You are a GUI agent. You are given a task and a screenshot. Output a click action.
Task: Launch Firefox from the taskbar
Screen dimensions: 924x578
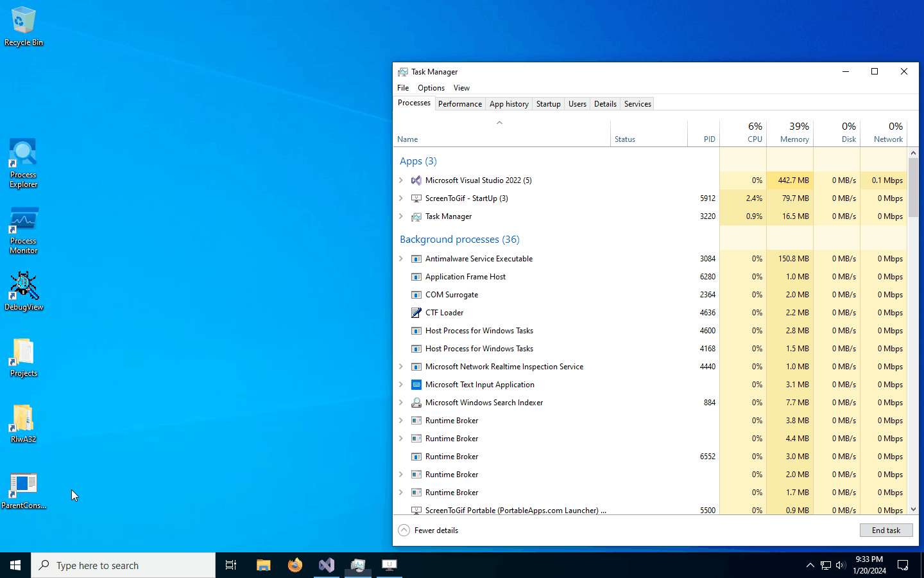(295, 565)
